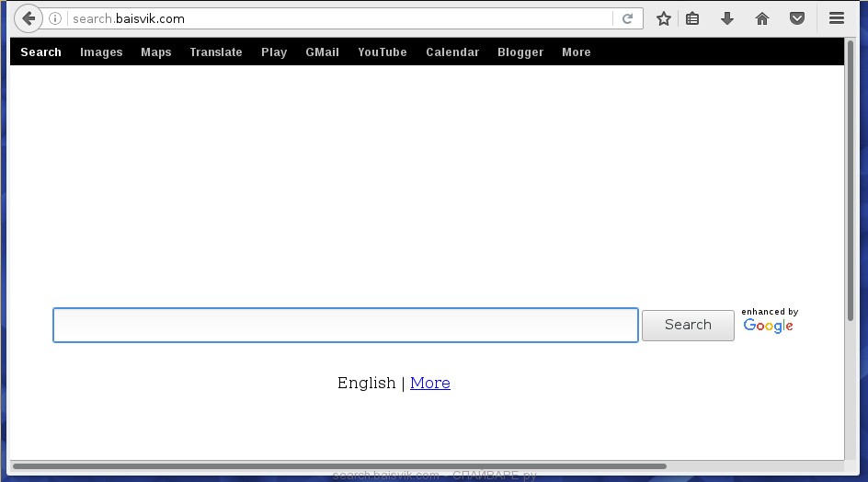Viewport: 868px width, 482px height.
Task: Focus the main search input field
Action: tap(346, 326)
